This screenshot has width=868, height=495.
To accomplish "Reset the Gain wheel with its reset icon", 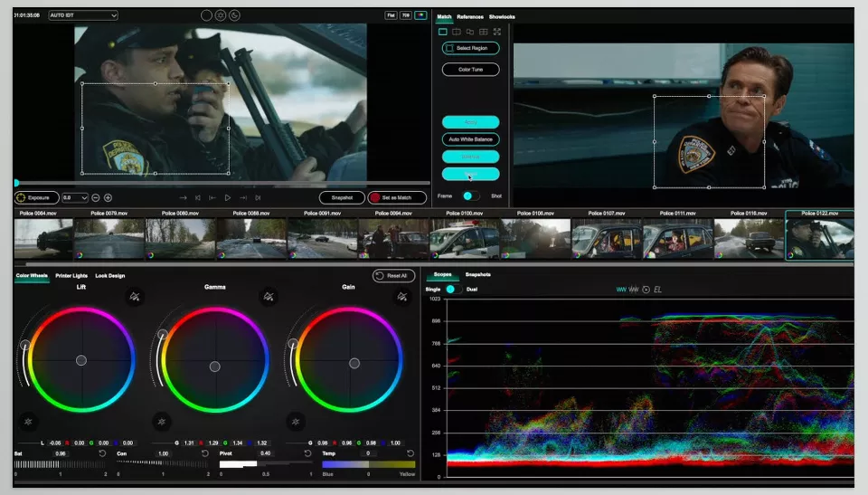I will (x=296, y=422).
